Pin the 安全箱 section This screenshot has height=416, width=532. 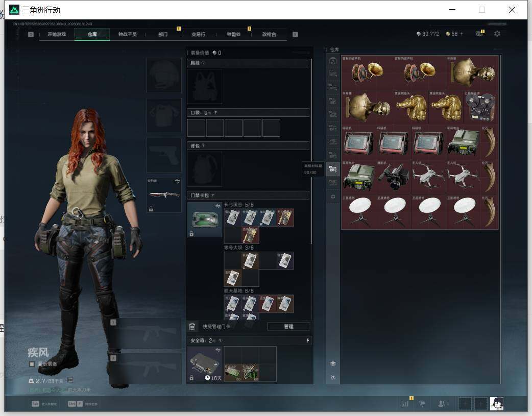308,340
